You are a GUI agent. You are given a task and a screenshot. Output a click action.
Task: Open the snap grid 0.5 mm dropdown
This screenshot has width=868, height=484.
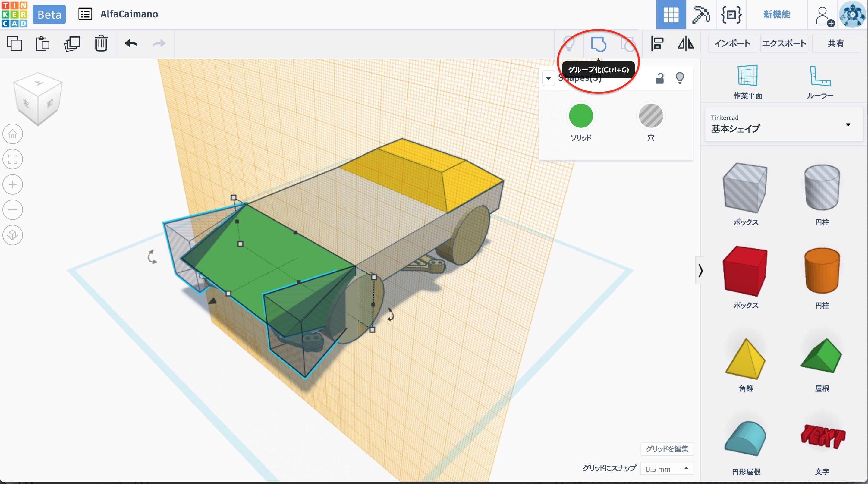coord(667,469)
